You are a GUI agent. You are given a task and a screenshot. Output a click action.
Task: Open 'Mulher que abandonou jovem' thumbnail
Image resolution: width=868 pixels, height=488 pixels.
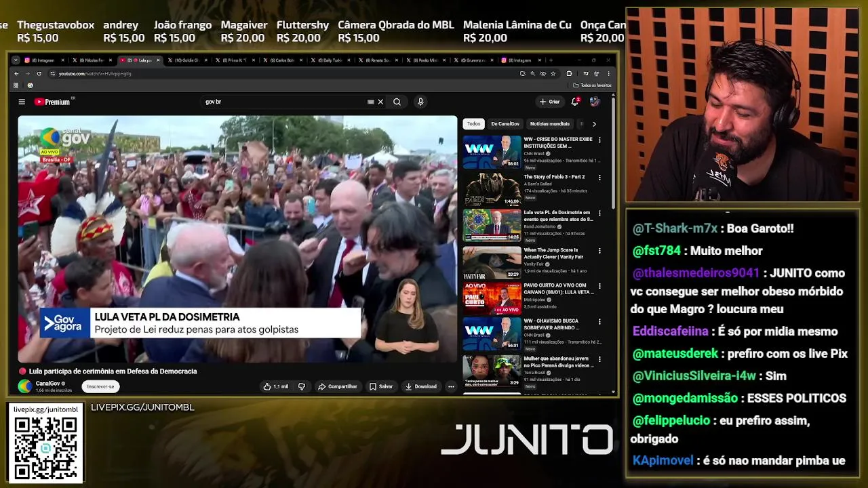coord(492,371)
